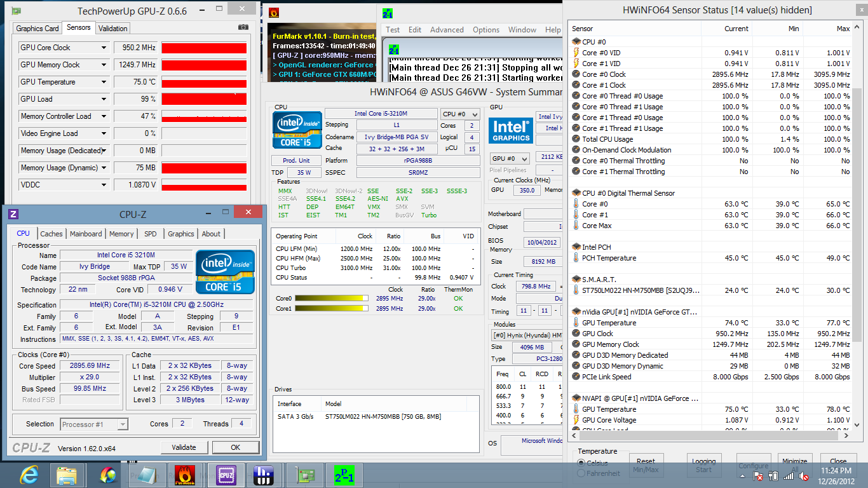Open the GPU Load sensor dropdown
This screenshot has height=488, width=868.
104,99
